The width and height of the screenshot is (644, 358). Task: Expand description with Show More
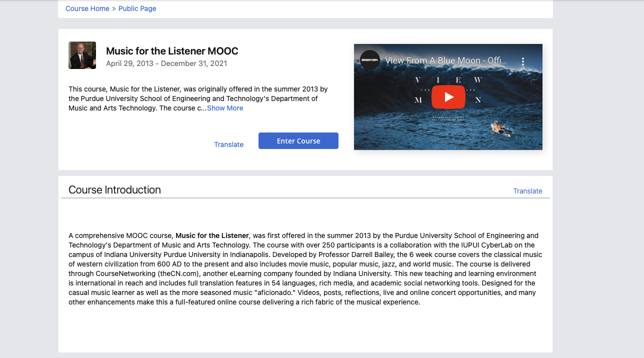click(x=225, y=108)
